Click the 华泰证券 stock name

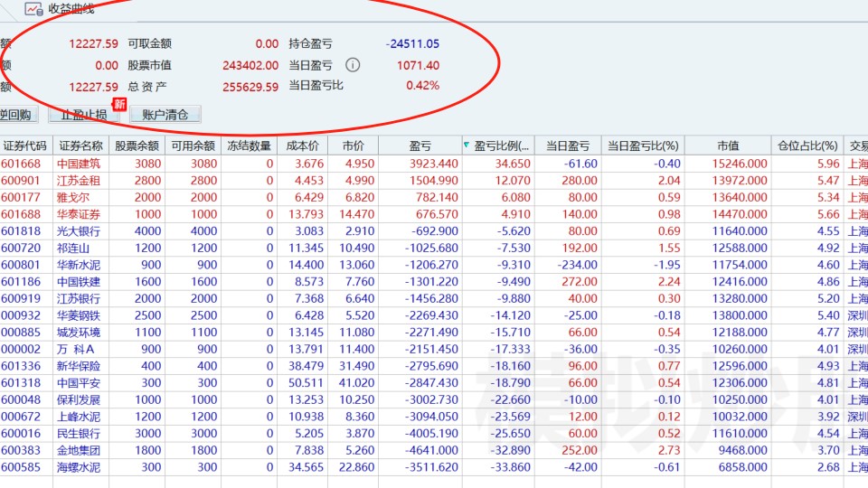pyautogui.click(x=79, y=214)
